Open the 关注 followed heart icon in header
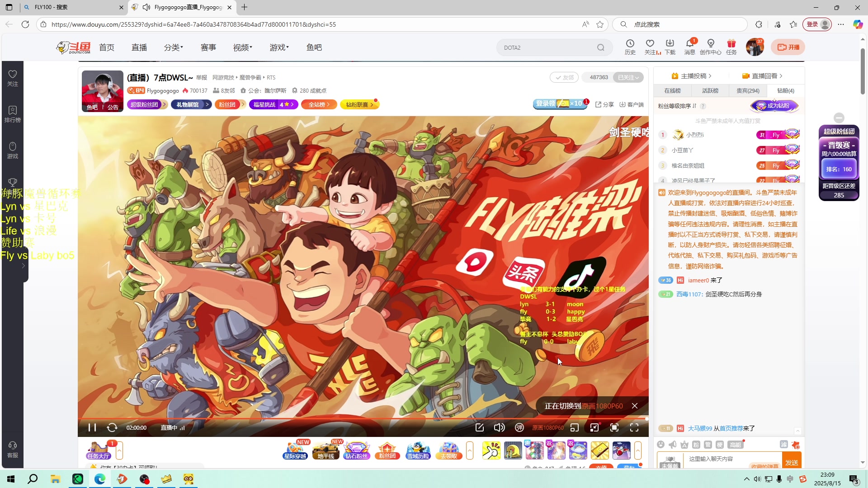The height and width of the screenshot is (488, 868). coord(650,47)
